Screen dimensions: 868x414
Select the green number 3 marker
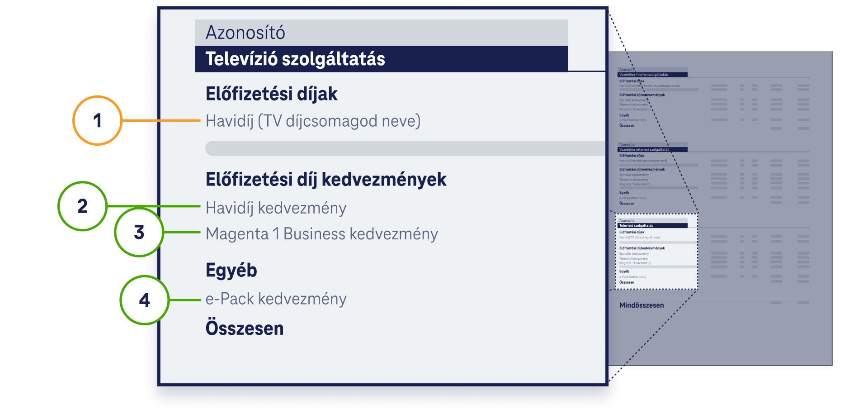(x=139, y=232)
